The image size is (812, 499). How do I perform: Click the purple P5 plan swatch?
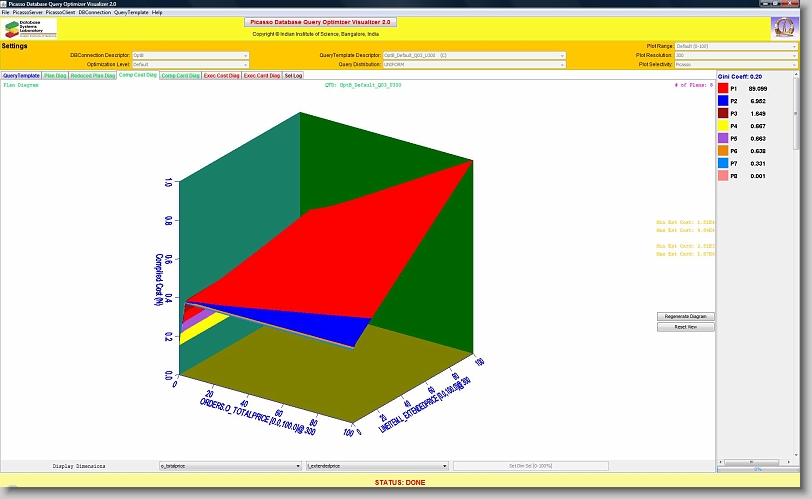click(723, 139)
